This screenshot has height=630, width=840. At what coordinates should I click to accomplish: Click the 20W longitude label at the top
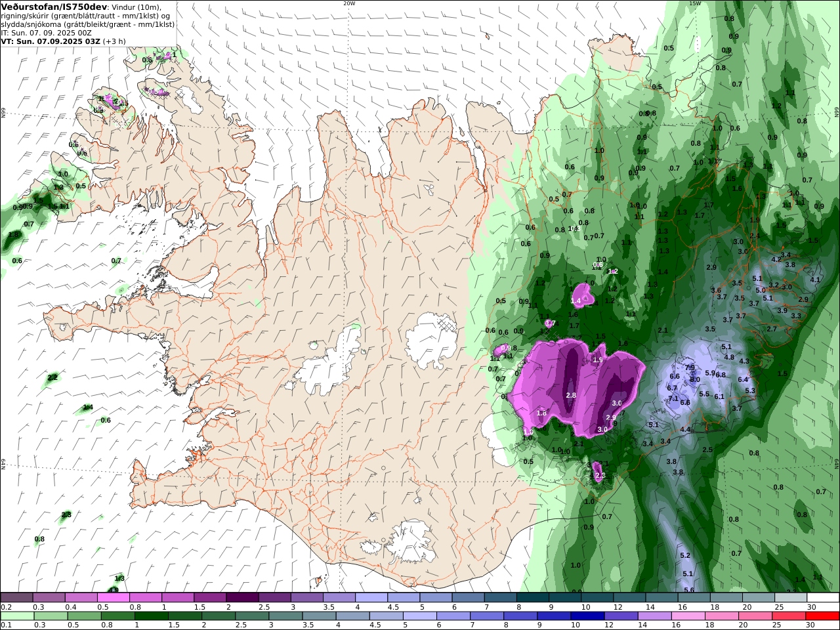pyautogui.click(x=349, y=3)
